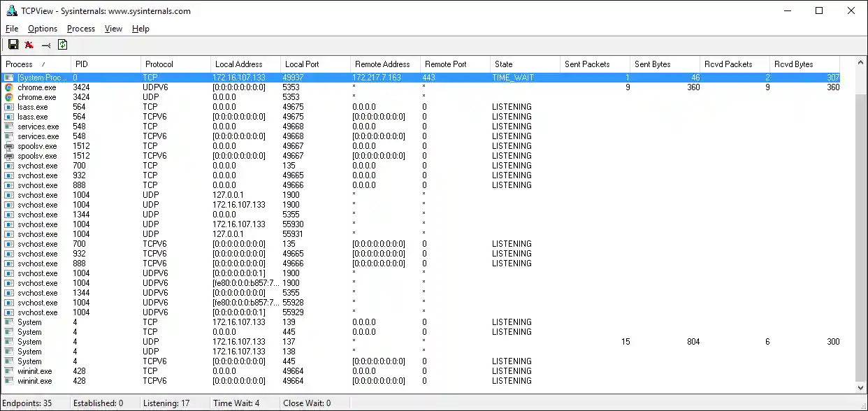Click the close connection toolbar icon
The width and height of the screenshot is (868, 411).
(x=46, y=44)
